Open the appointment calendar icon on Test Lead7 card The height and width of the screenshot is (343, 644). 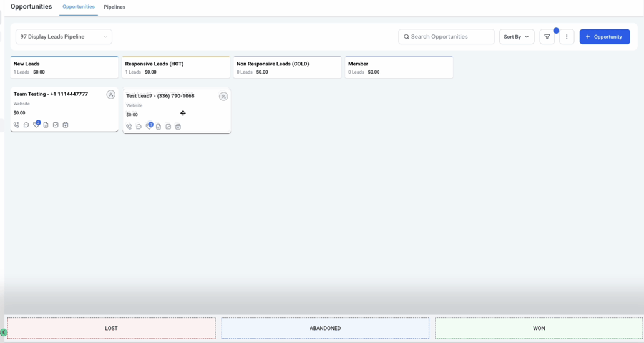pyautogui.click(x=178, y=127)
